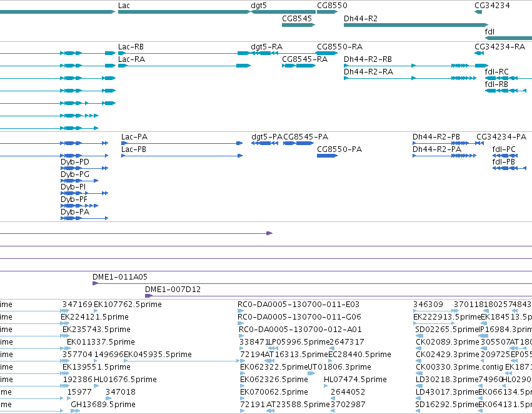Select the EK107762.5prime EST label

click(x=128, y=305)
